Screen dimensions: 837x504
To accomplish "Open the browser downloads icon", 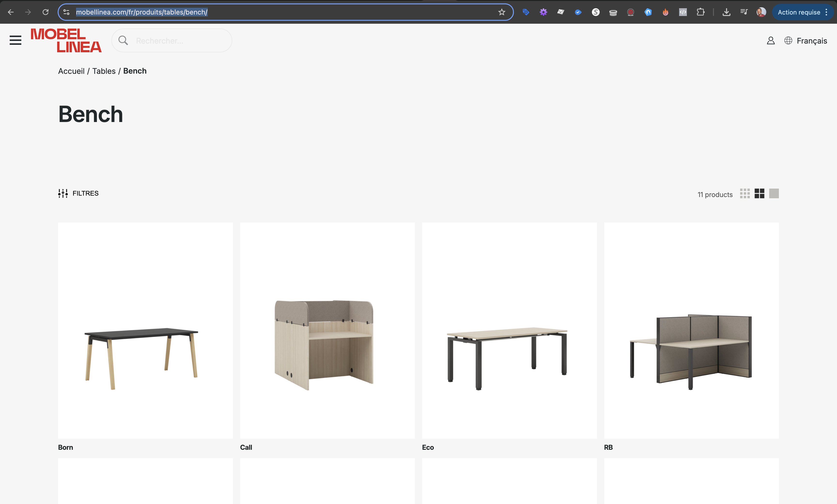I will (x=726, y=12).
